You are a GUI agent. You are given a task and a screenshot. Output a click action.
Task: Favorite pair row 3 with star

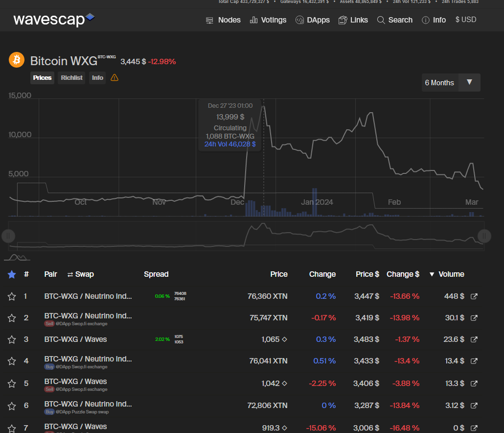12,340
